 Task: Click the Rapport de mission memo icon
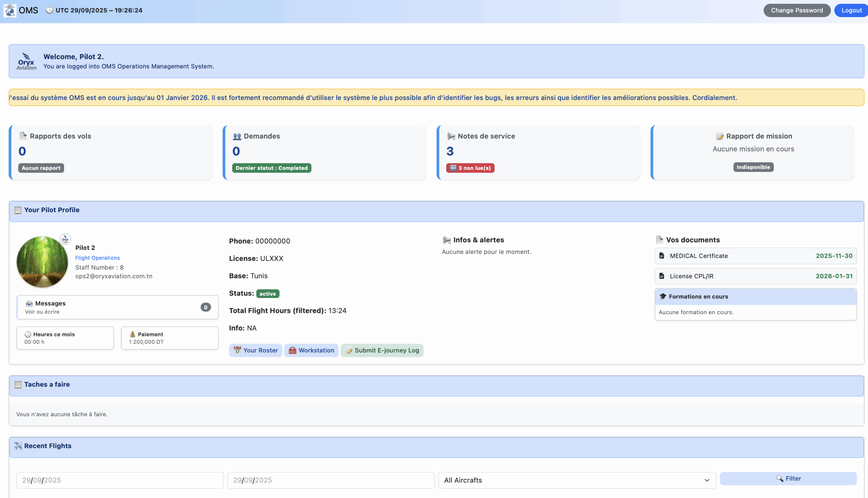(x=719, y=136)
